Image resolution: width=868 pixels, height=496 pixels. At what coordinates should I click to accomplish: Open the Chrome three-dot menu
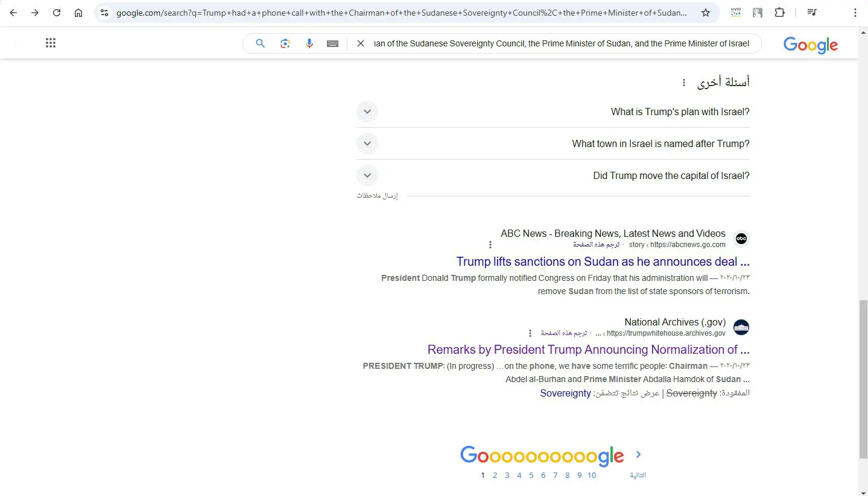(x=855, y=13)
